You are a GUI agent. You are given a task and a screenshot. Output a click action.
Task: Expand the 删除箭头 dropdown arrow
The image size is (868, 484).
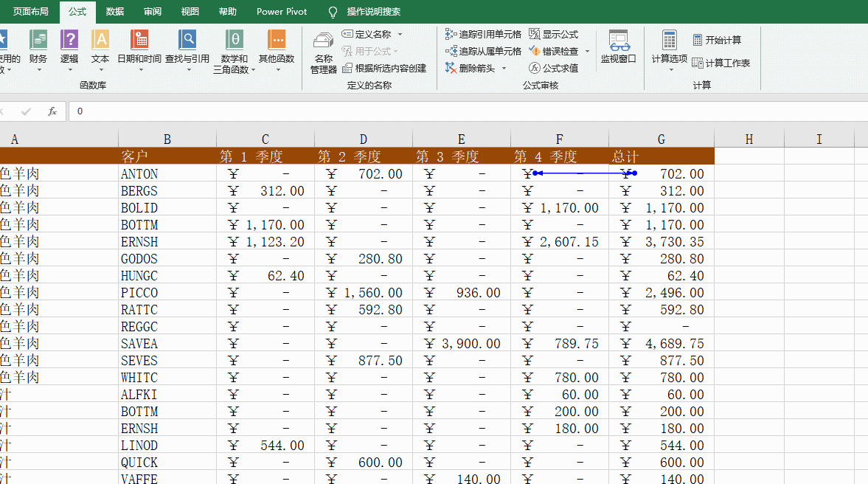pos(504,68)
